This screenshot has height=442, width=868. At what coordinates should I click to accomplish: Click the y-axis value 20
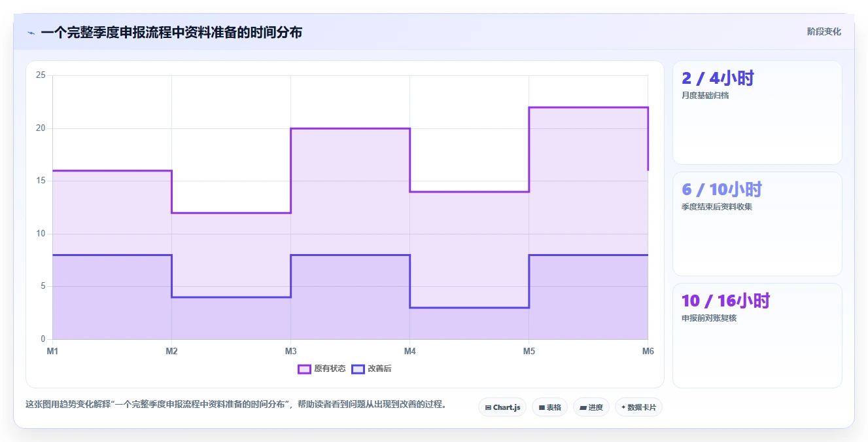(x=41, y=128)
